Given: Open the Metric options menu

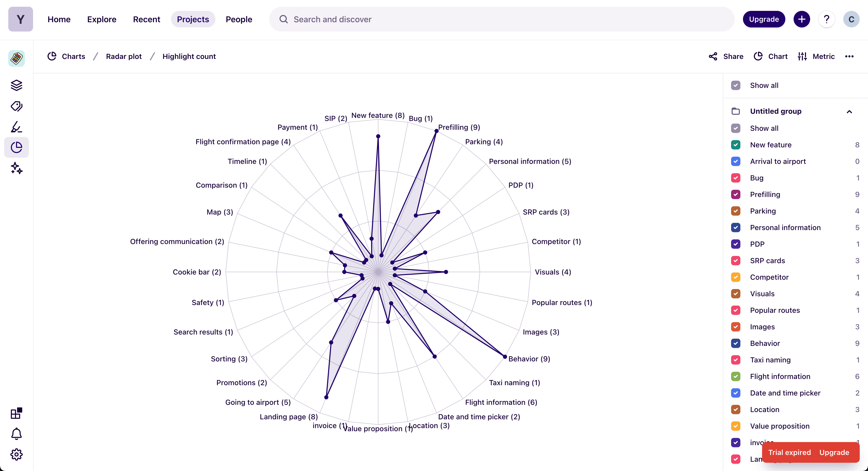Looking at the screenshot, I should pos(816,56).
